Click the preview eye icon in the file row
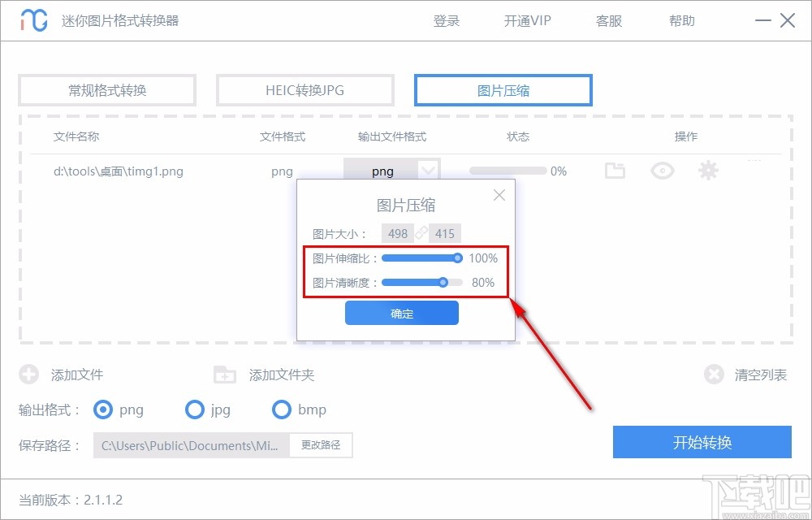The image size is (812, 520). pos(662,171)
